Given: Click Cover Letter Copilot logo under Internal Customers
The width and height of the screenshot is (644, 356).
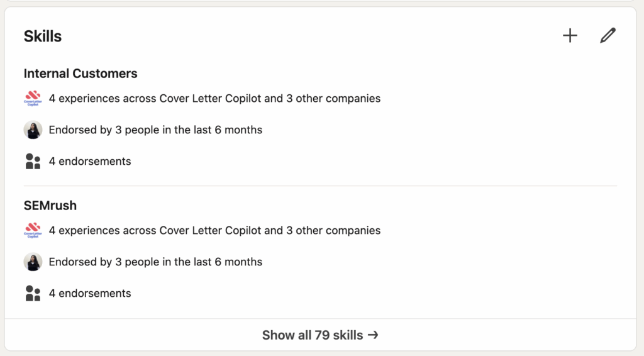Looking at the screenshot, I should [33, 99].
